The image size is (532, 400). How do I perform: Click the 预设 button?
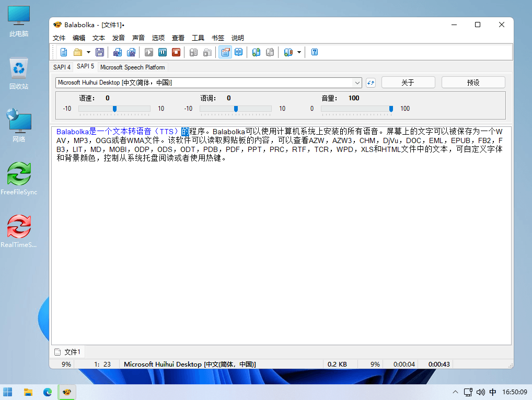[472, 82]
